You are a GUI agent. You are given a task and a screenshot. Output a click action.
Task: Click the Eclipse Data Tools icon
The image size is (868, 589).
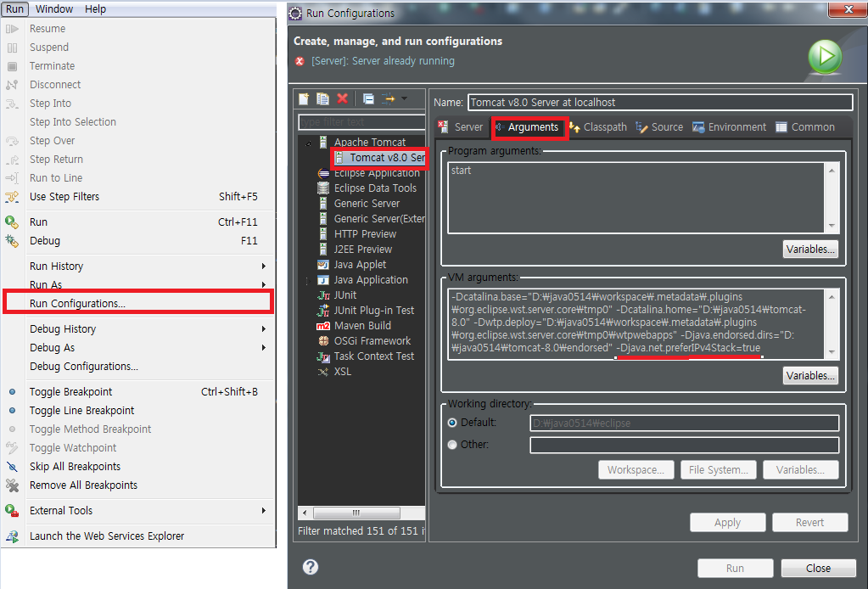[323, 188]
